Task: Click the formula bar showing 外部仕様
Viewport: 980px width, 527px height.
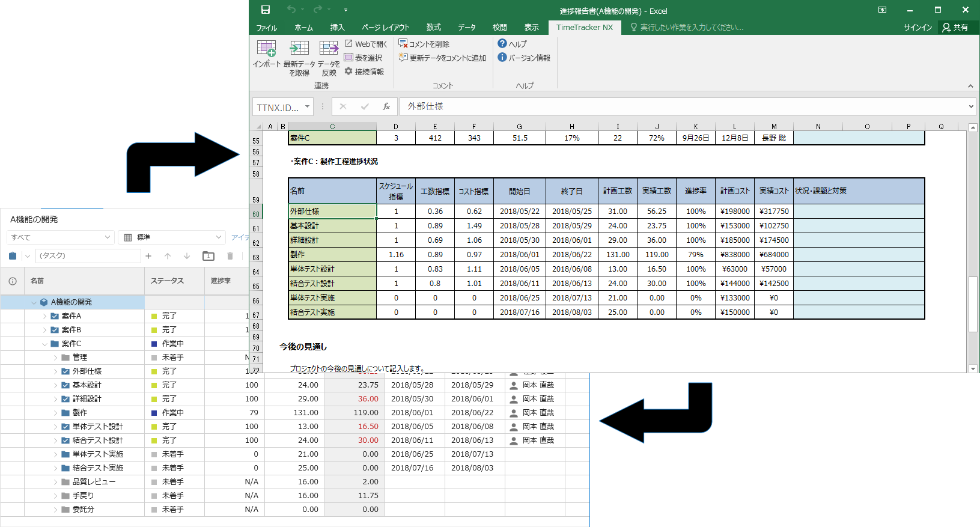Action: tap(683, 106)
